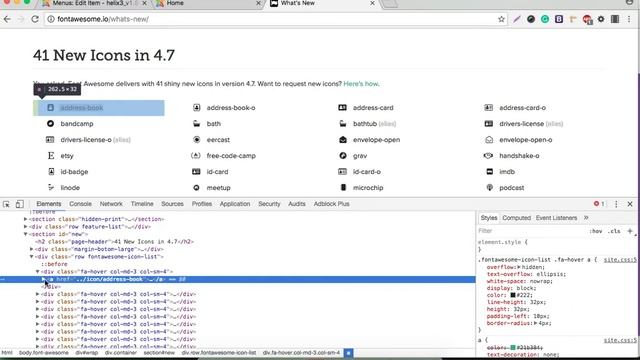Expand the selected a href address-book node
640x360 pixels.
(x=43, y=279)
